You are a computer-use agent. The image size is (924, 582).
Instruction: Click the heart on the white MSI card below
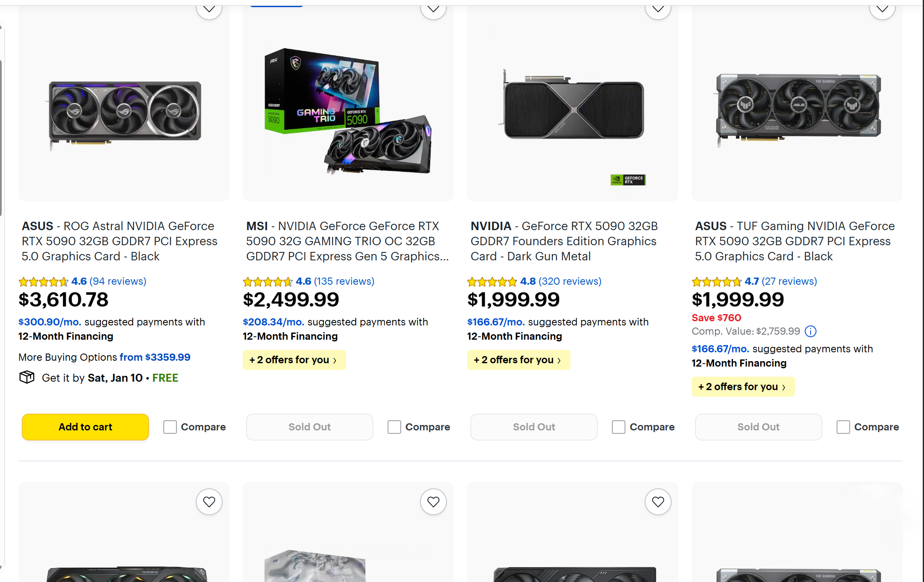tap(433, 501)
